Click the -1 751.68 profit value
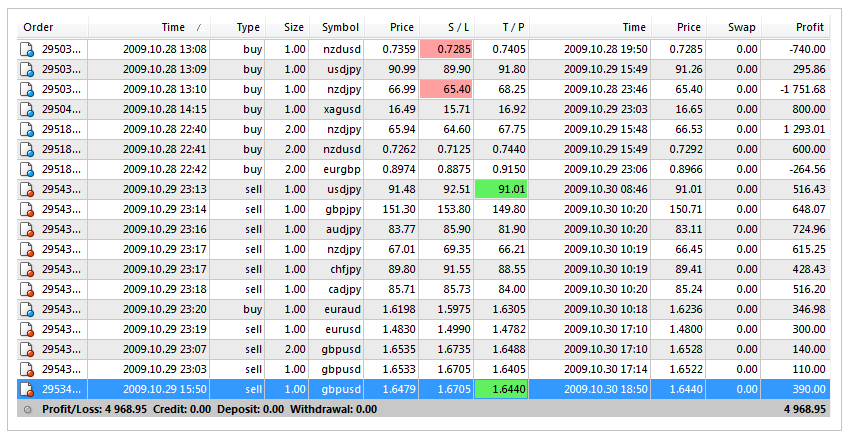This screenshot has width=849, height=439. pyautogui.click(x=796, y=89)
